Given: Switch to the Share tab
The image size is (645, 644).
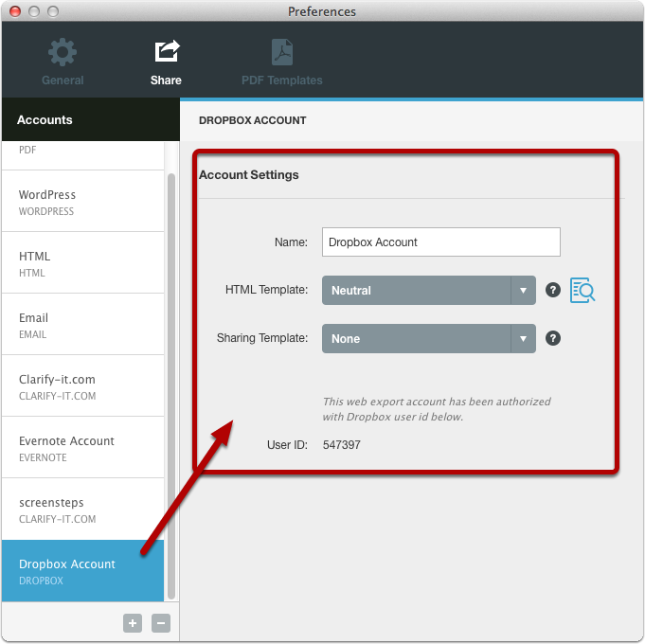Looking at the screenshot, I should pyautogui.click(x=166, y=62).
